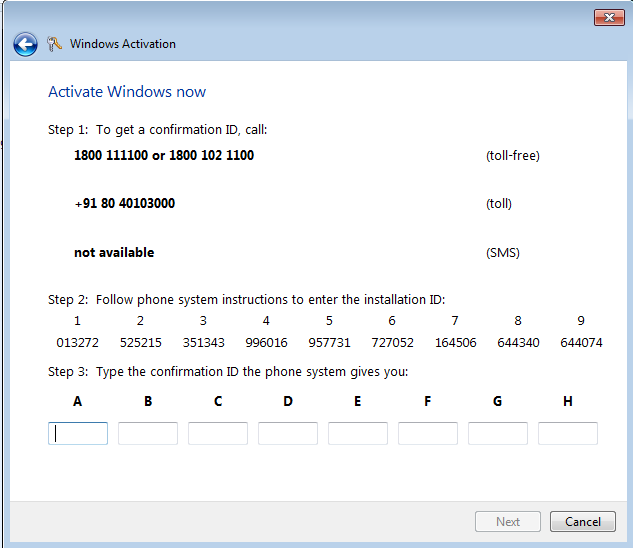
Task: Click confirmation ID field G
Action: pos(498,433)
